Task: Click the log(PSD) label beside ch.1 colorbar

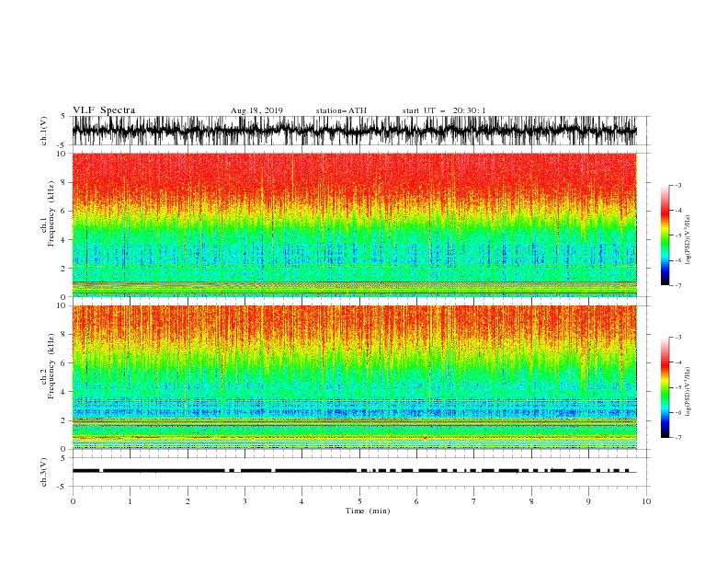Action: pyautogui.click(x=688, y=240)
